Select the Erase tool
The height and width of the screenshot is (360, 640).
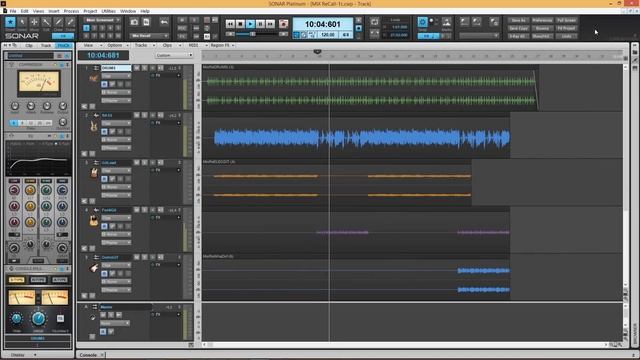(70, 22)
